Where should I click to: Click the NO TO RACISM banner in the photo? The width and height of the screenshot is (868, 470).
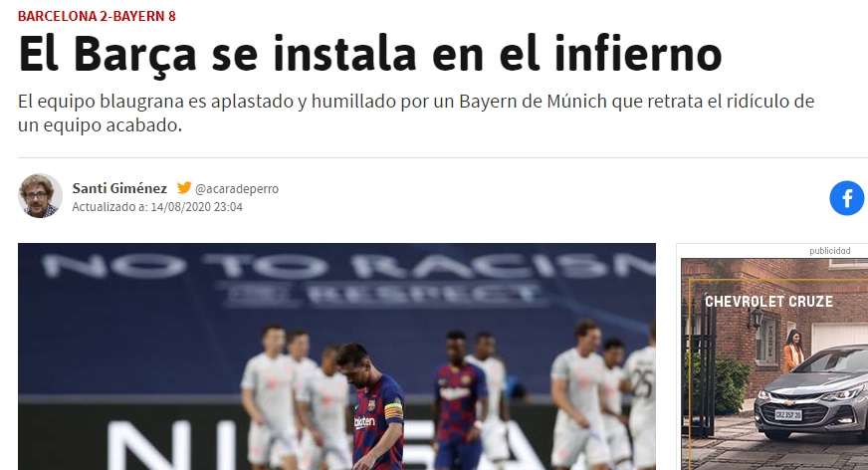point(348,266)
